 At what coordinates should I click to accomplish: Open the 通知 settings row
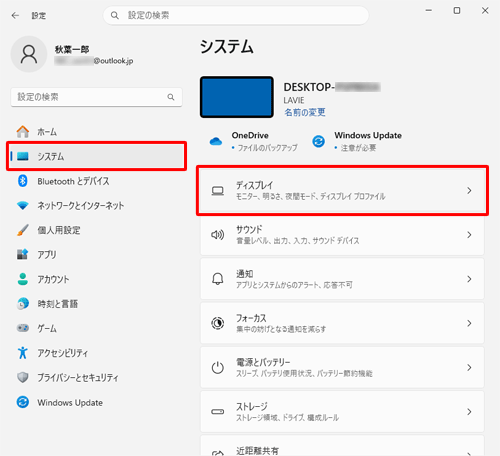coord(342,279)
